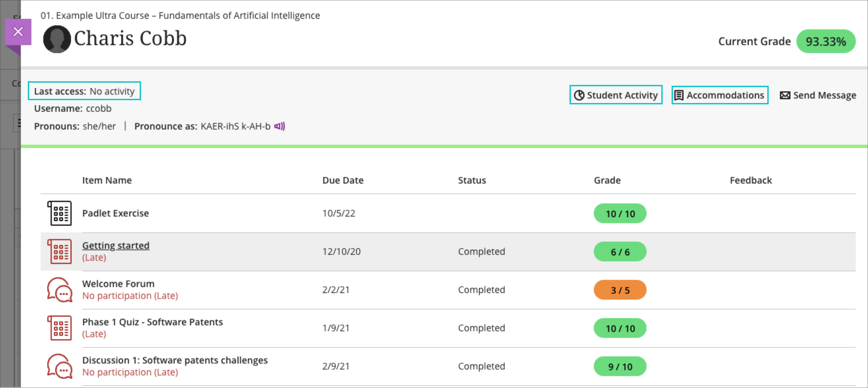Image resolution: width=868 pixels, height=388 pixels.
Task: Open the Getting started link
Action: (x=115, y=245)
